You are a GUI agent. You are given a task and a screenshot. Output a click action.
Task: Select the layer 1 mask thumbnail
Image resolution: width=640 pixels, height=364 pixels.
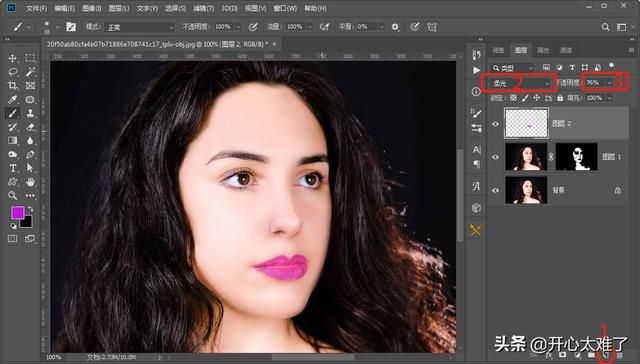click(x=576, y=157)
